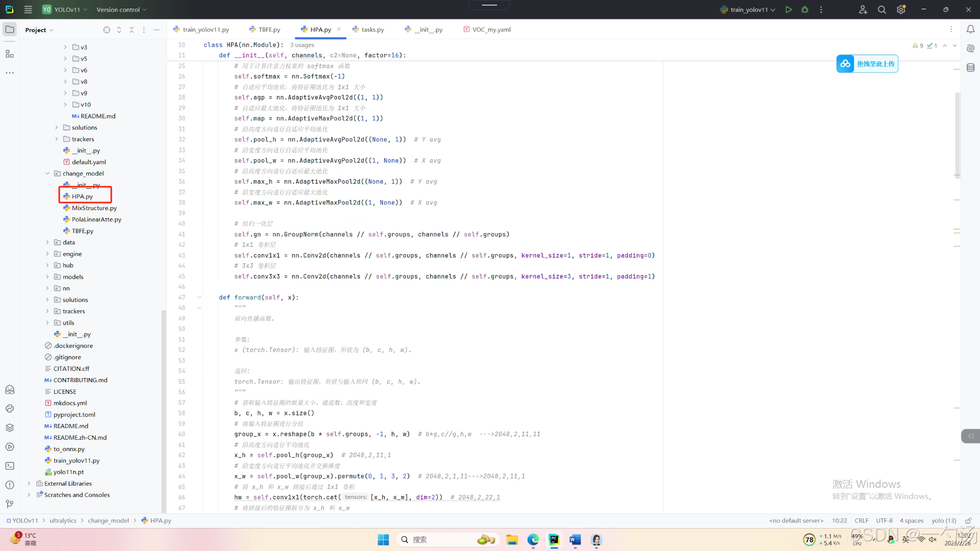This screenshot has height=551, width=980.
Task: Click the Debug bug icon
Action: click(805, 10)
